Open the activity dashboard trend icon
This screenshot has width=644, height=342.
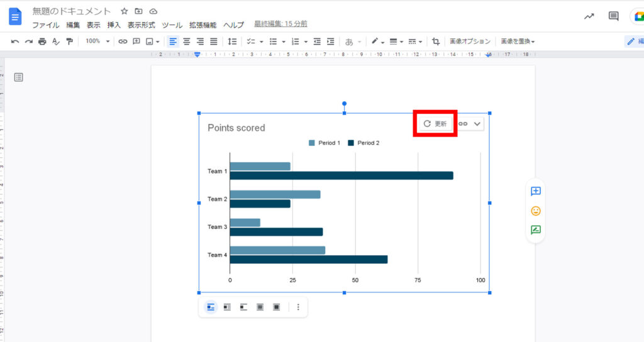589,16
